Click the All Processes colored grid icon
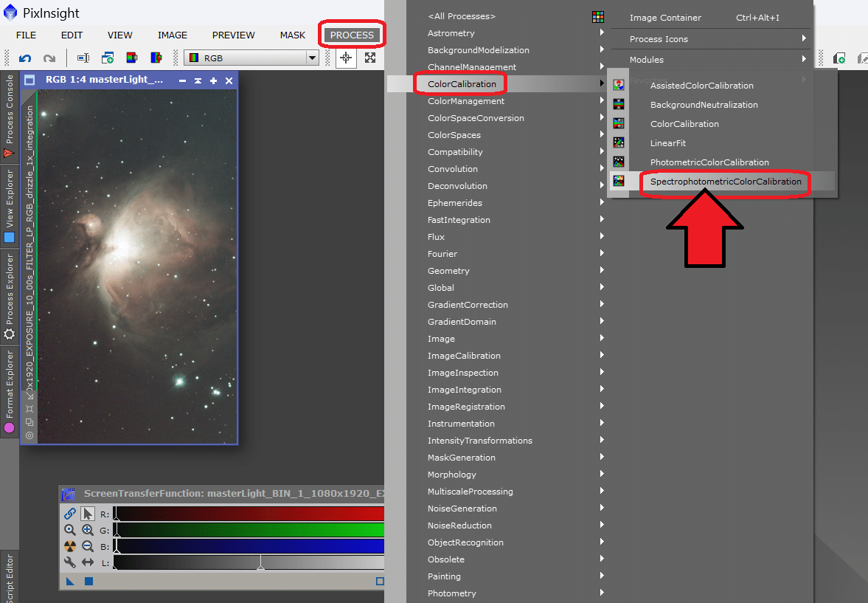The width and height of the screenshot is (868, 603). pos(598,17)
